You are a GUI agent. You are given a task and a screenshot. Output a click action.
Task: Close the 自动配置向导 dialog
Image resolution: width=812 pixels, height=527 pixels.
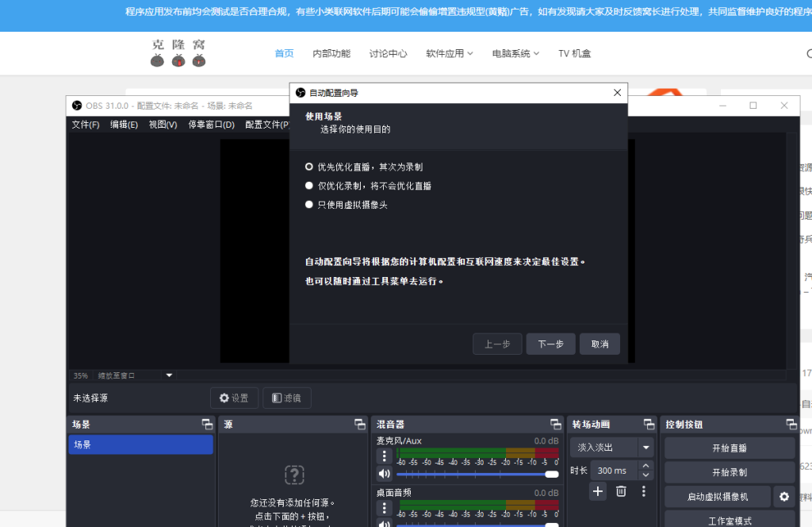click(x=617, y=93)
